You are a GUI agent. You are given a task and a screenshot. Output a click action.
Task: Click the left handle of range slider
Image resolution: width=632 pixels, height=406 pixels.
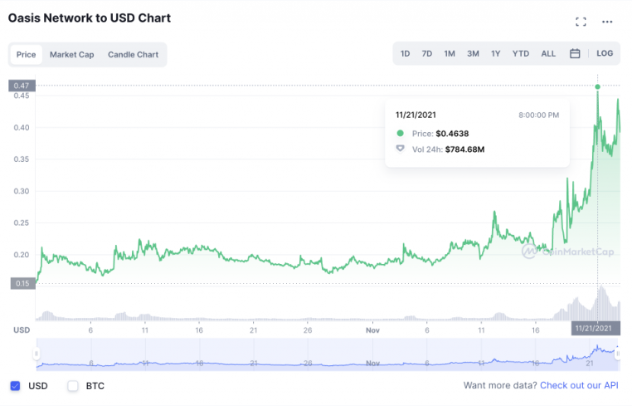click(x=38, y=352)
